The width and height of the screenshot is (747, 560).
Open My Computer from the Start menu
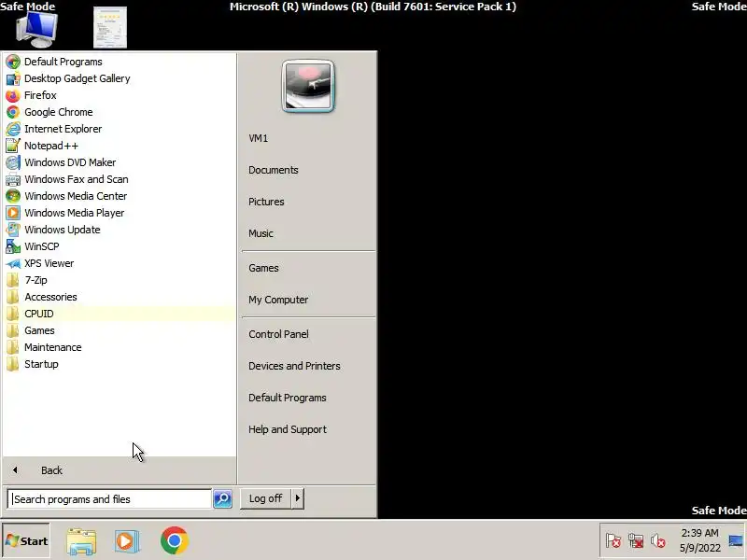click(308, 300)
